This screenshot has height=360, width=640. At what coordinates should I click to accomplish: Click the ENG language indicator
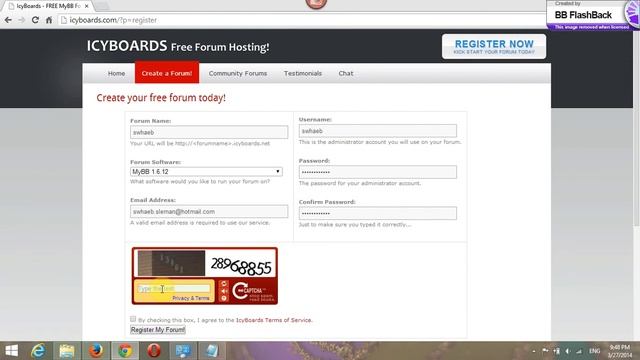click(x=595, y=351)
